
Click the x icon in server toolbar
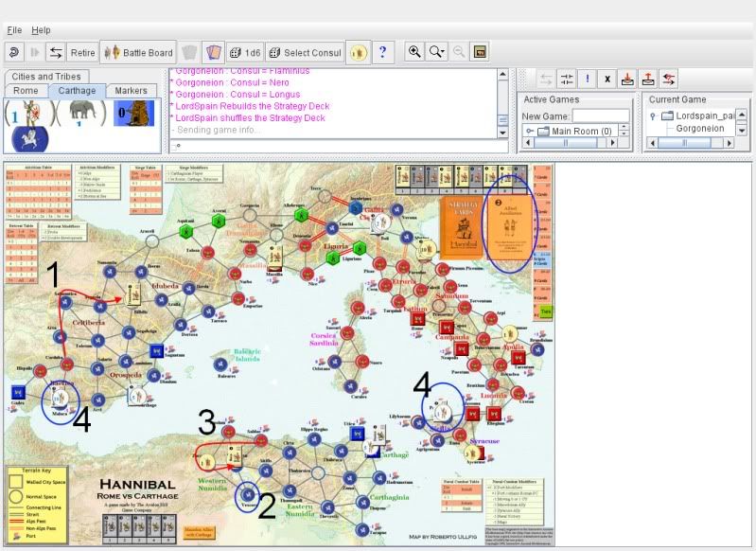pyautogui.click(x=607, y=79)
